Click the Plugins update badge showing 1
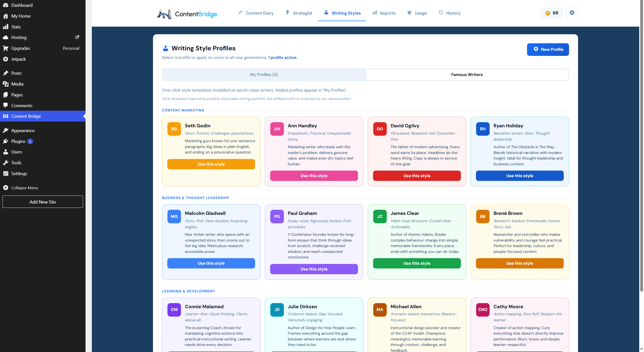The width and height of the screenshot is (644, 352). point(30,141)
